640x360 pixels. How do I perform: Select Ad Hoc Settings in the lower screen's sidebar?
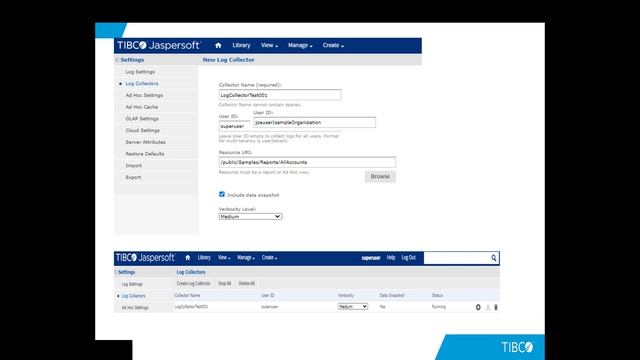pos(135,308)
